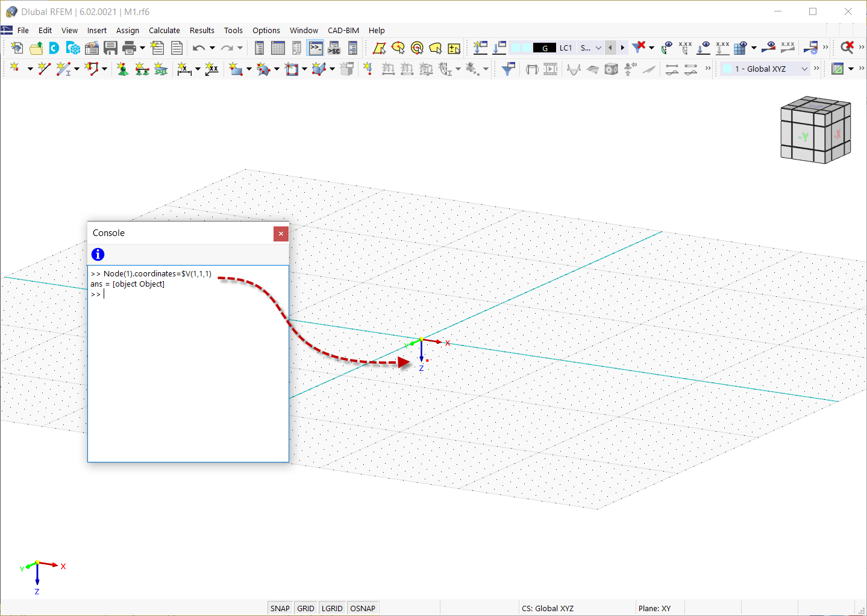Expand the New Node dropdown arrow
The height and width of the screenshot is (616, 867).
pos(30,69)
